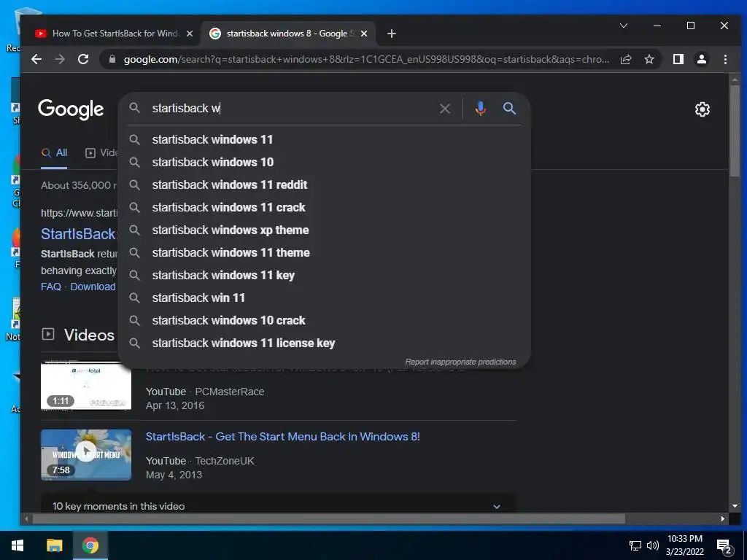747x560 pixels.
Task: Open the Windows Start menu
Action: click(18, 545)
